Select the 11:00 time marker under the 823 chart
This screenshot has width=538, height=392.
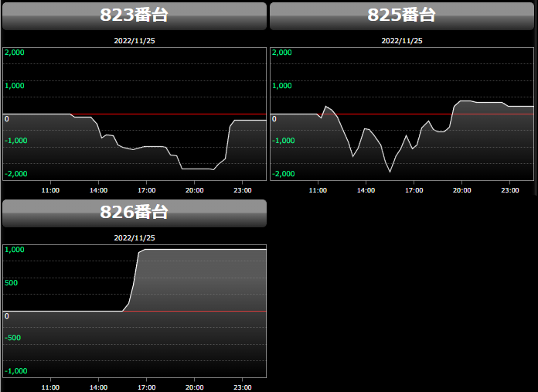50,189
